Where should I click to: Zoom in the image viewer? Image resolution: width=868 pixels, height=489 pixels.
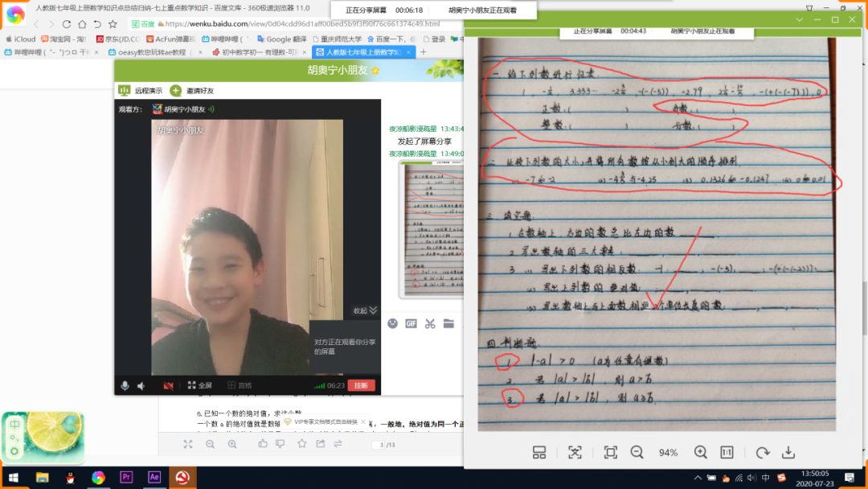[x=700, y=453]
